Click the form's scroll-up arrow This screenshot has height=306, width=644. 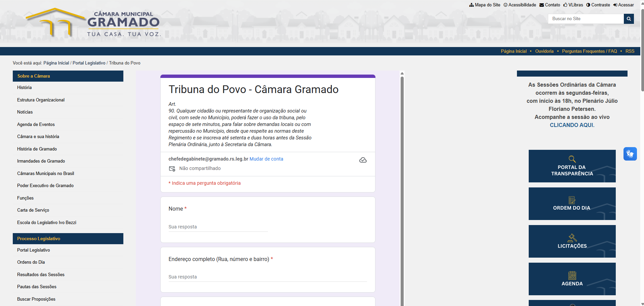click(402, 73)
